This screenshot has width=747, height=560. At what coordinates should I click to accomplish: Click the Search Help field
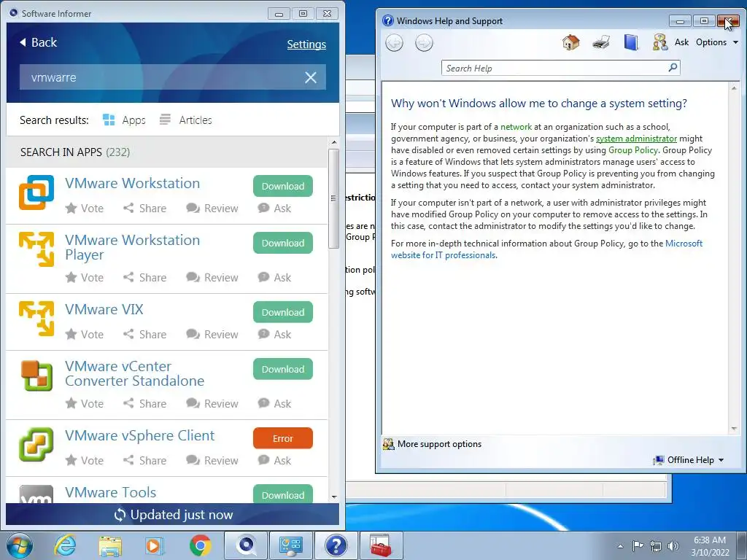[554, 68]
